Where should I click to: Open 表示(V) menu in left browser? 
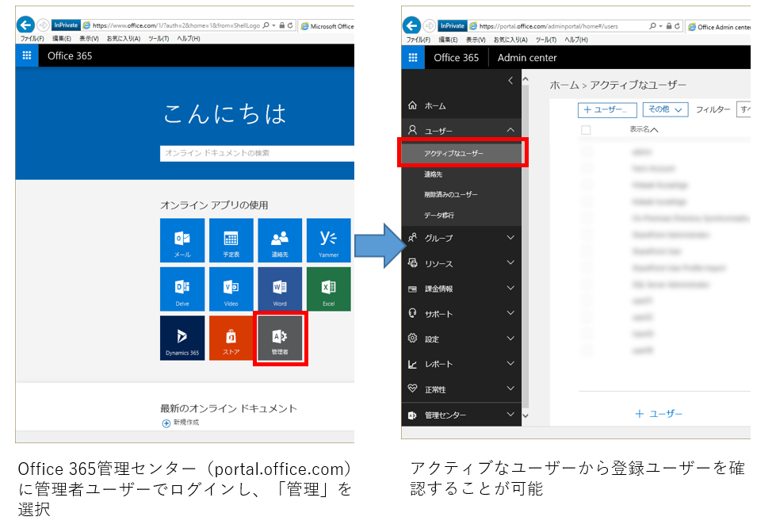coord(89,38)
